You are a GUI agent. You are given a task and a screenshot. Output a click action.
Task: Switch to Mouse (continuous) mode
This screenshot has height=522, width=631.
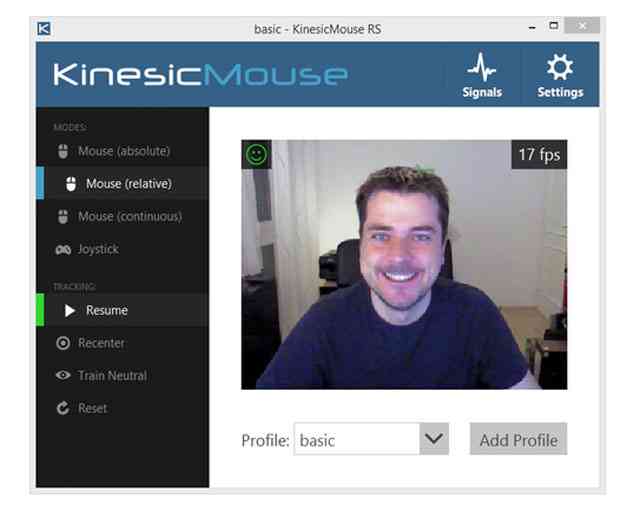(129, 217)
